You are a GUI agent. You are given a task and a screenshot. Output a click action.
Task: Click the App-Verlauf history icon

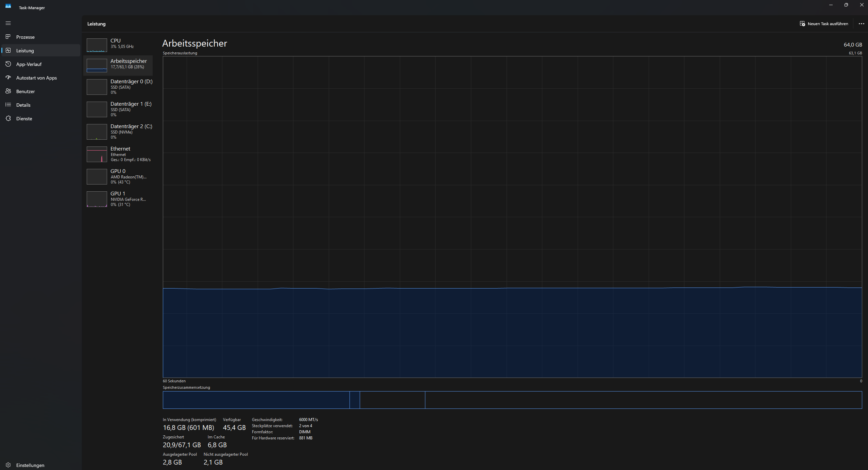[8, 64]
